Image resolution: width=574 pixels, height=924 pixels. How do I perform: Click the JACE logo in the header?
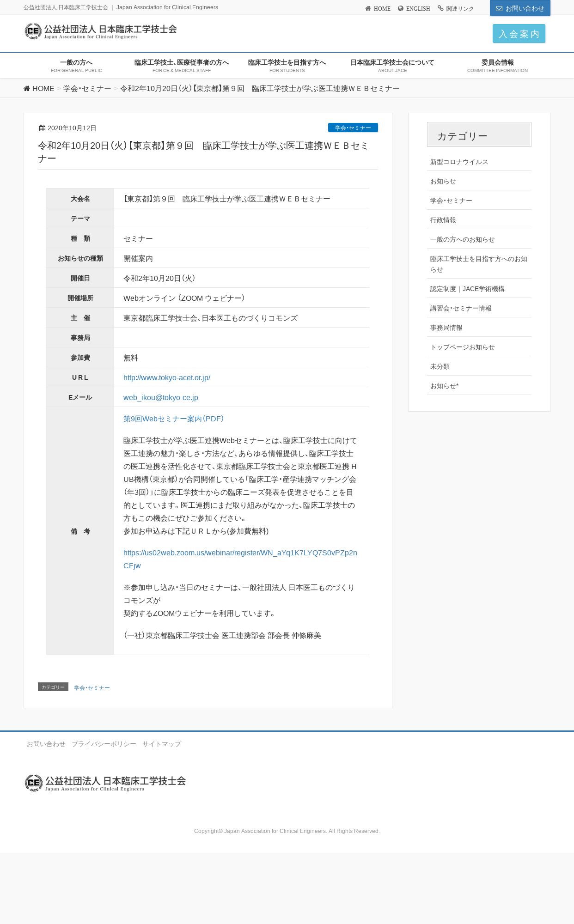100,31
